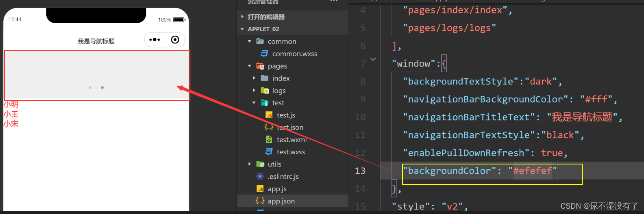Click the "#efefef" color value
The height and width of the screenshot is (214, 644).
(x=533, y=171)
